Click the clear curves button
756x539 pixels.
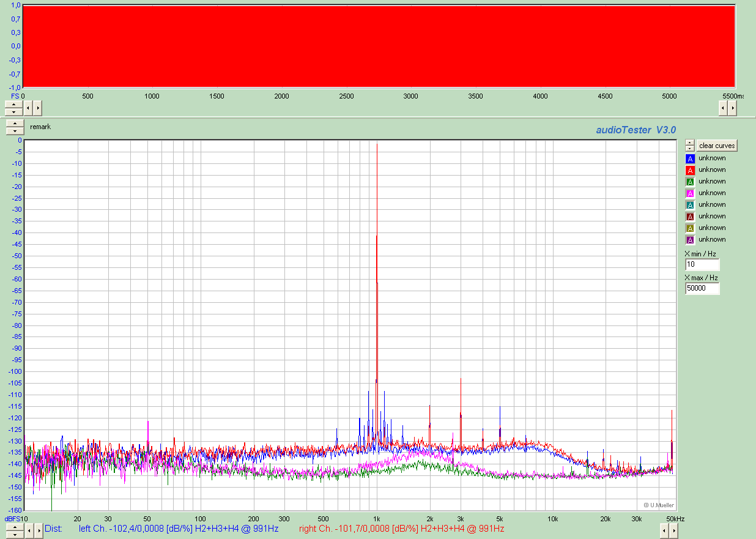click(717, 146)
